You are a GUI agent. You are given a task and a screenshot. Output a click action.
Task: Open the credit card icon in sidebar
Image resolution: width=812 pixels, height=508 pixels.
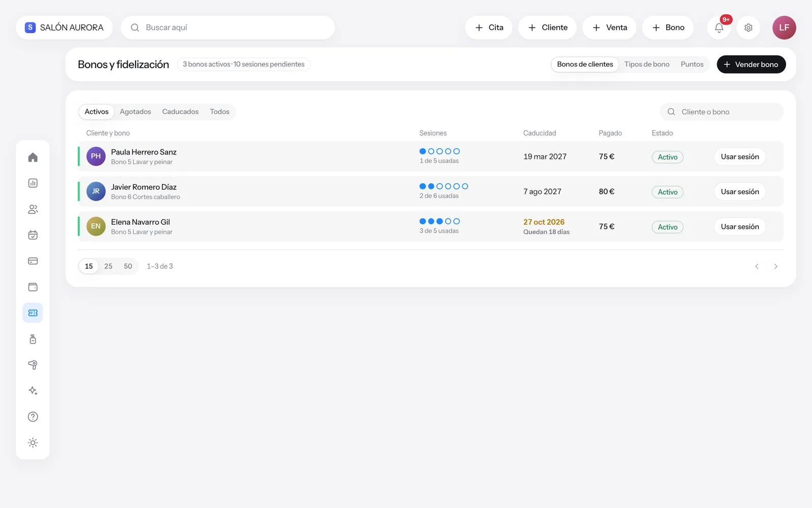(33, 261)
